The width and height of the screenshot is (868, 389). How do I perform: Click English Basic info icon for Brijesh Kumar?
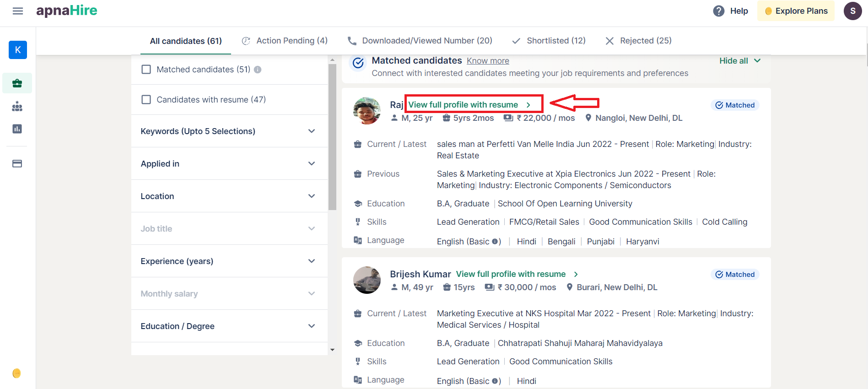point(495,381)
